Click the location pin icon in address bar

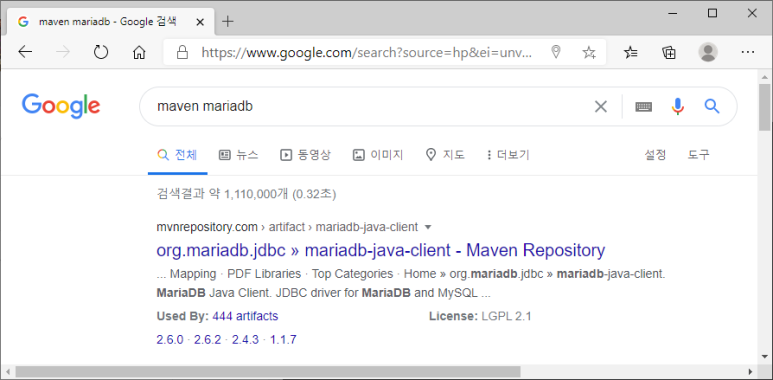[x=556, y=52]
